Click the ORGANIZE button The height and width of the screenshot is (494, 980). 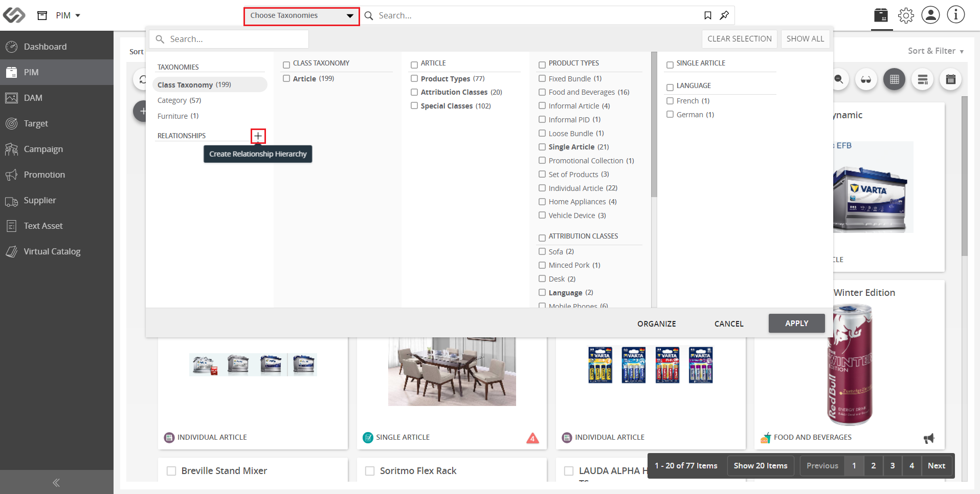pyautogui.click(x=657, y=324)
